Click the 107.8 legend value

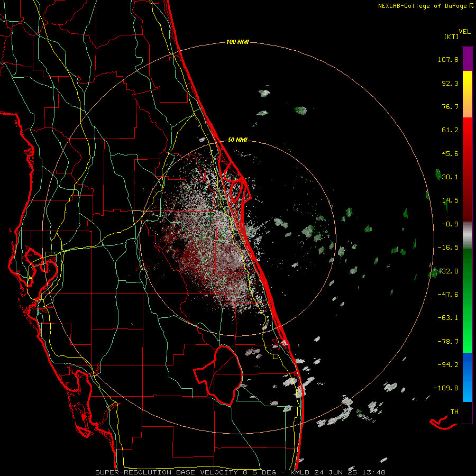click(x=448, y=59)
